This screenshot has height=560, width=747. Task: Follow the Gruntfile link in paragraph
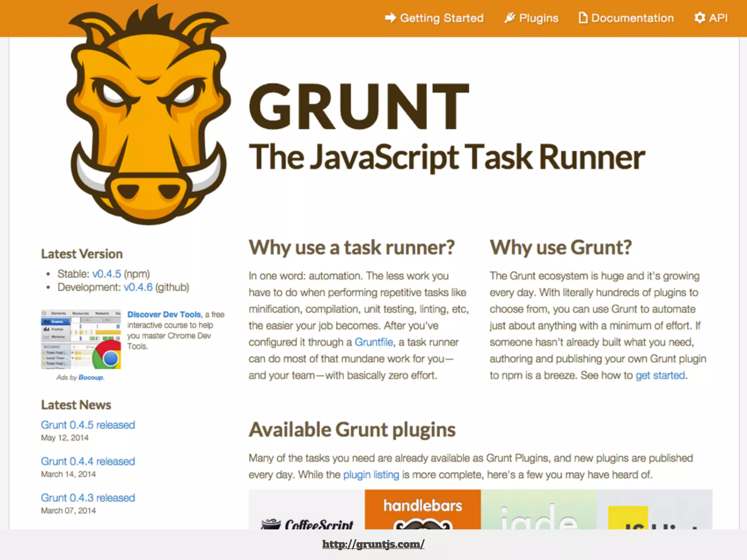[373, 342]
